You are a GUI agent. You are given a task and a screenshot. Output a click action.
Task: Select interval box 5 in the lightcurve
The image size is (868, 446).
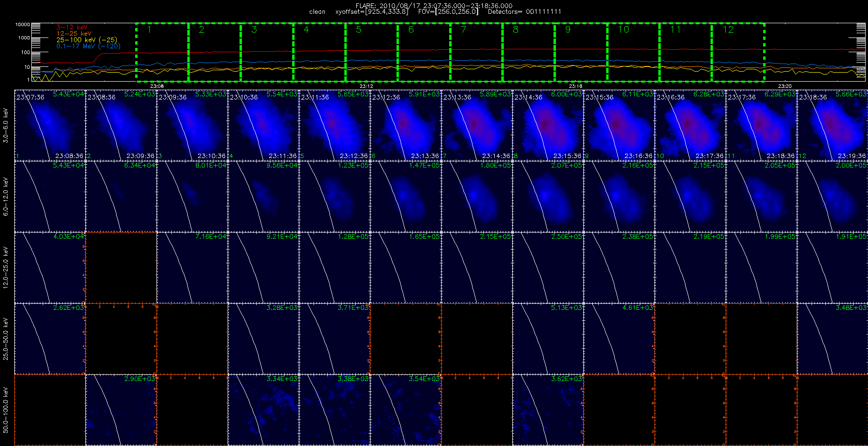pos(372,52)
